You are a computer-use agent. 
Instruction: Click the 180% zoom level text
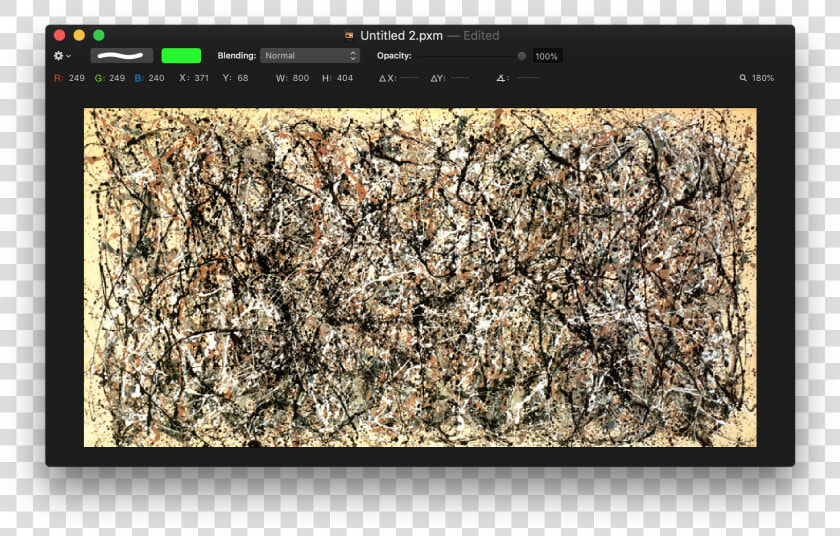(763, 78)
